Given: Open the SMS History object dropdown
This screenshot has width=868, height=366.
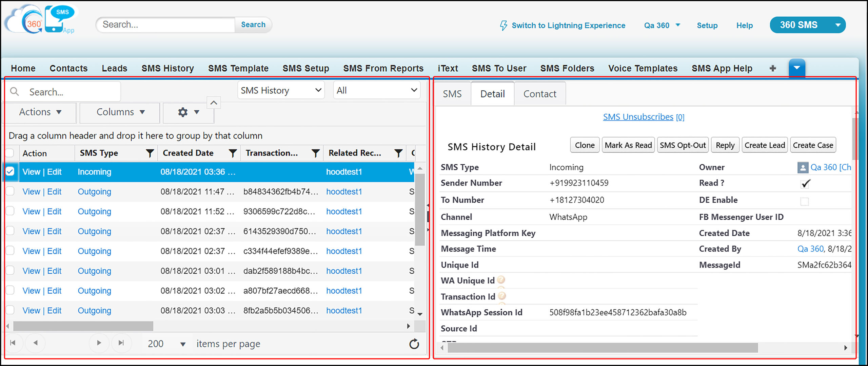Looking at the screenshot, I should click(x=281, y=90).
